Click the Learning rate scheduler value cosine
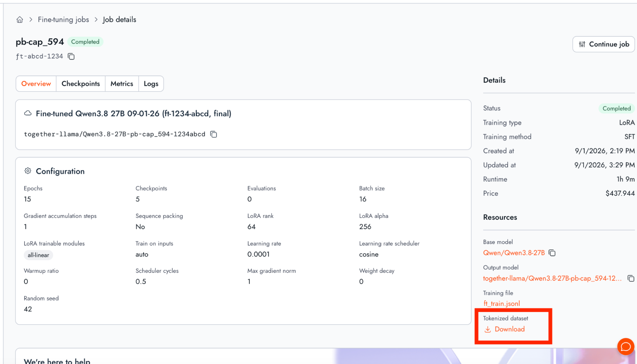 pyautogui.click(x=369, y=254)
